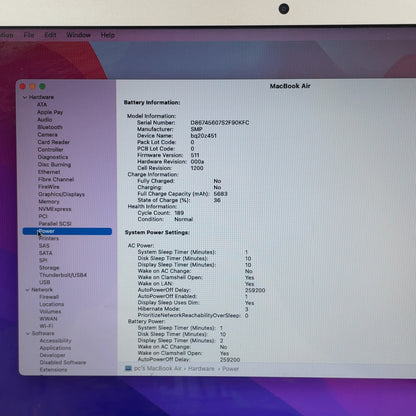This screenshot has height=416, width=416.
Task: Select Power in the sidebar
Action: pyautogui.click(x=67, y=231)
